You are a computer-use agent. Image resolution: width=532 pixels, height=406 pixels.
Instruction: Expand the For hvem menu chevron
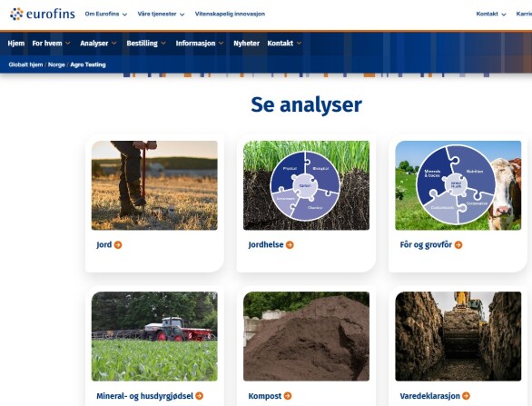point(68,43)
